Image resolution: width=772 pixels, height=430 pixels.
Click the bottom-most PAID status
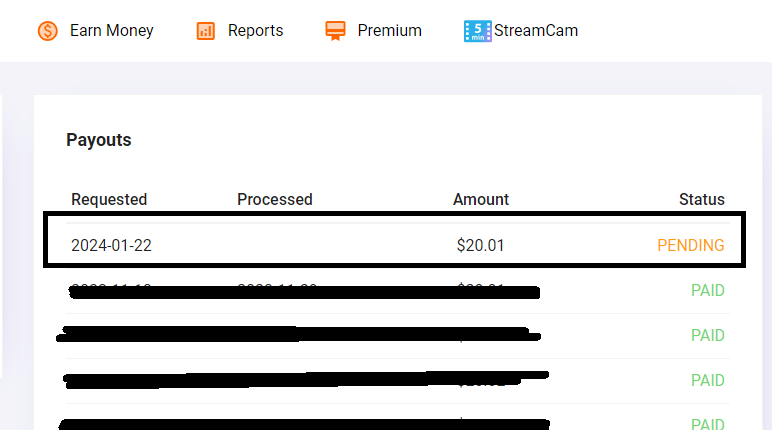(707, 424)
